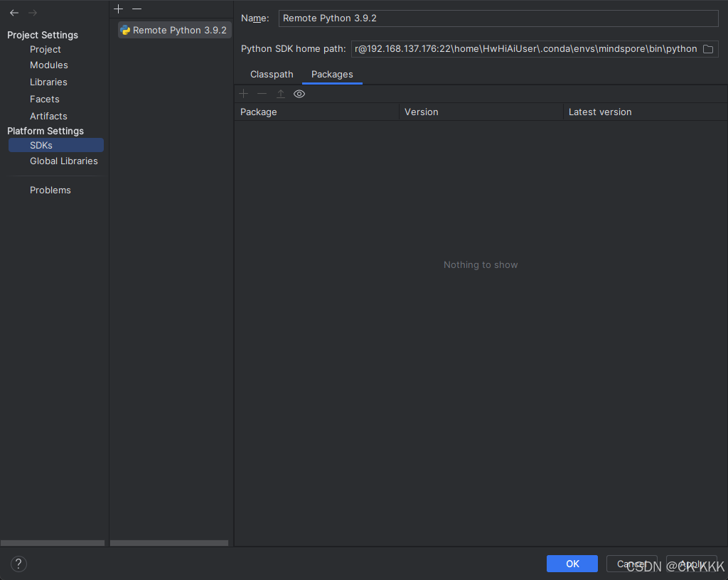This screenshot has width=728, height=580.
Task: Go back with the left arrow
Action: (x=14, y=13)
